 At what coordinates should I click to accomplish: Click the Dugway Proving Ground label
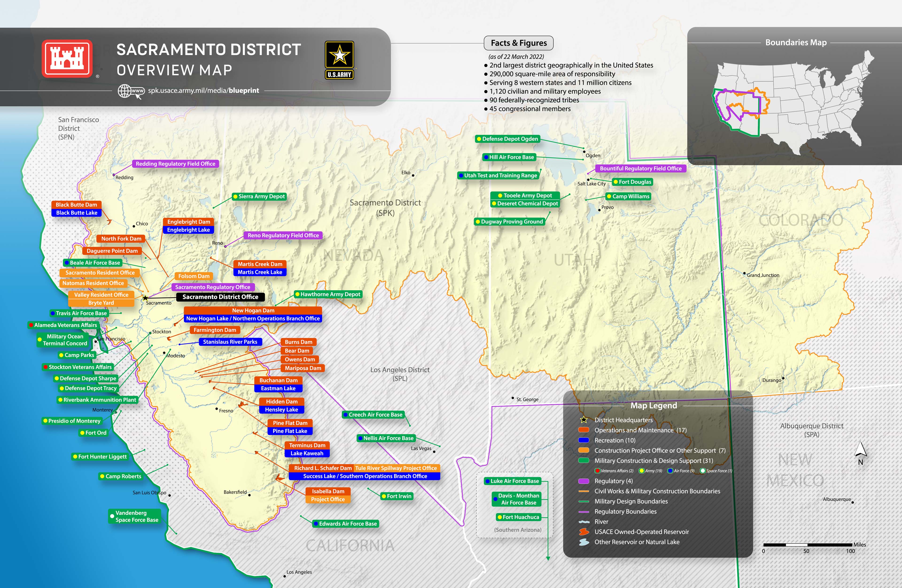(510, 222)
